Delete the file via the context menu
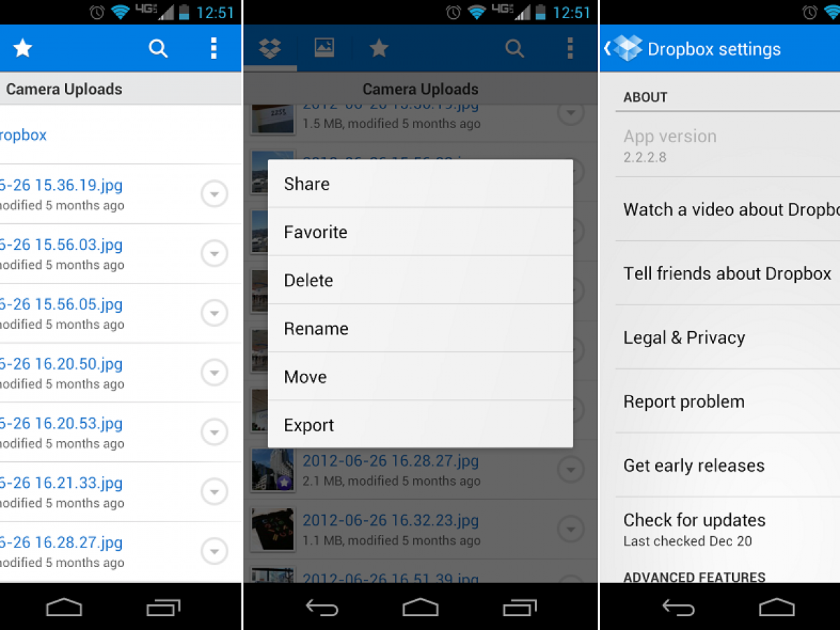The height and width of the screenshot is (630, 840). (x=420, y=280)
